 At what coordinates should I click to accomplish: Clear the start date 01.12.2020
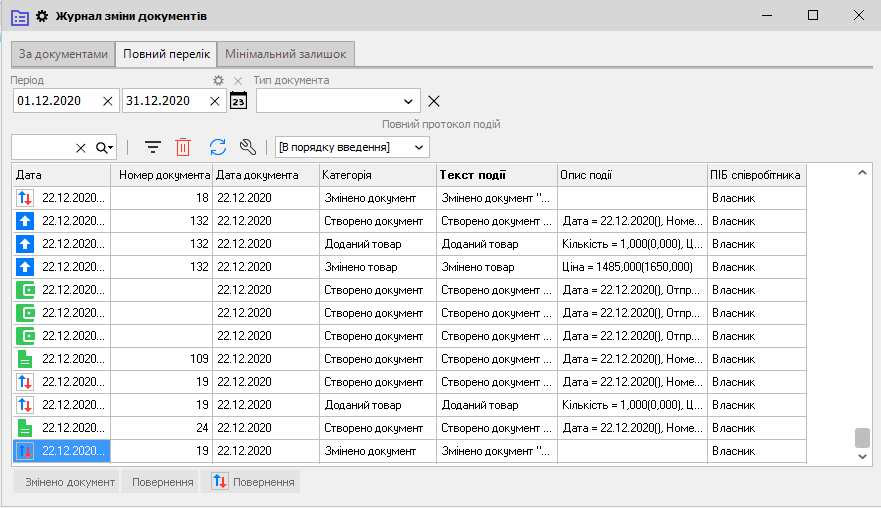pos(108,100)
